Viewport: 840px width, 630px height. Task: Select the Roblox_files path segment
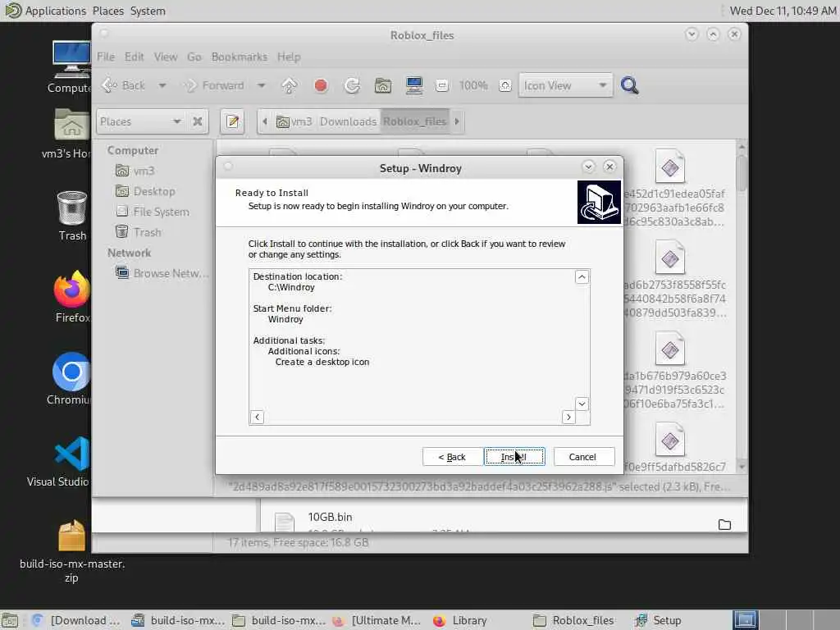[x=414, y=121]
